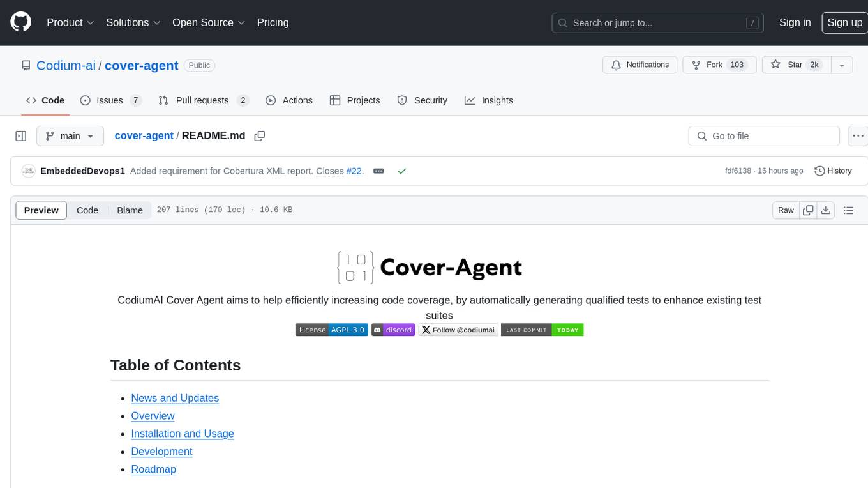Open commit fdf6138

click(x=738, y=171)
